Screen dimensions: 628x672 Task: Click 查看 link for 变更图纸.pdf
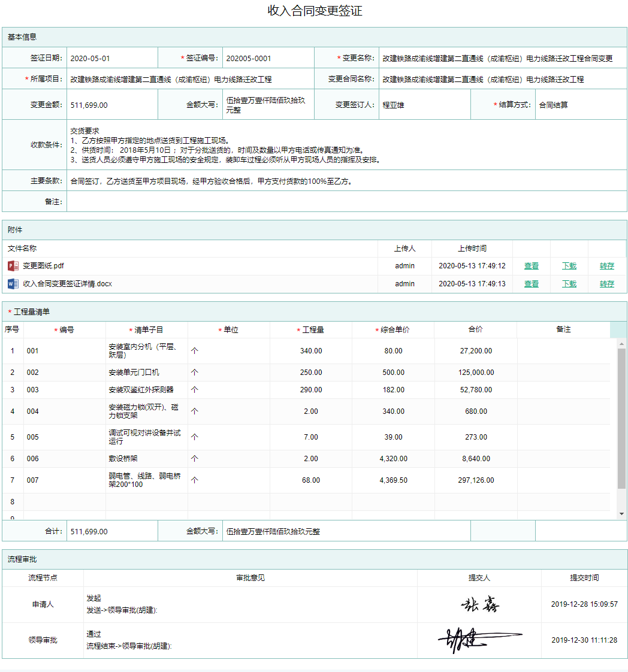coord(531,266)
